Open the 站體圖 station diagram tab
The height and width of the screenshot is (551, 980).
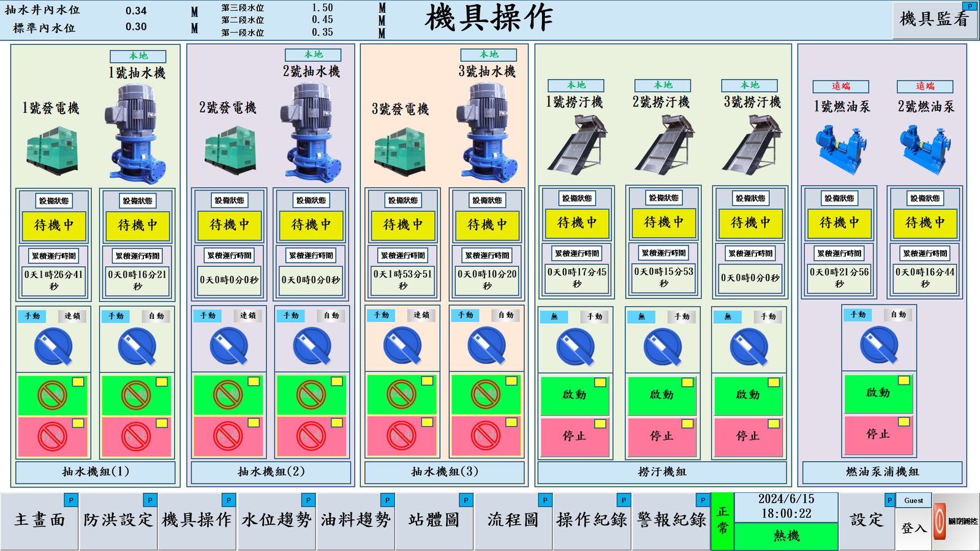[434, 521]
